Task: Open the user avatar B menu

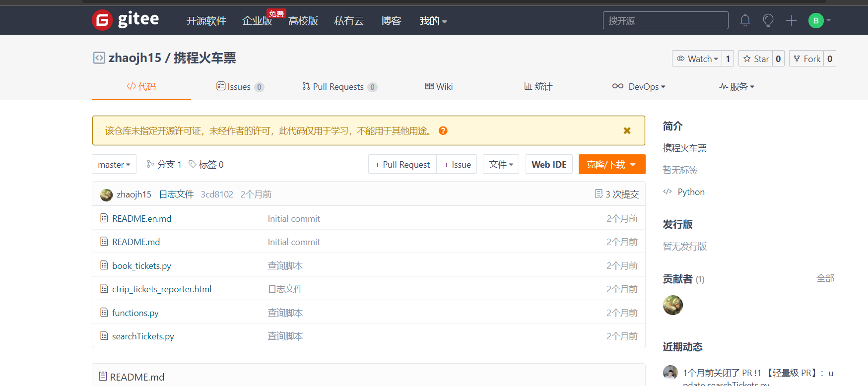Action: [819, 20]
